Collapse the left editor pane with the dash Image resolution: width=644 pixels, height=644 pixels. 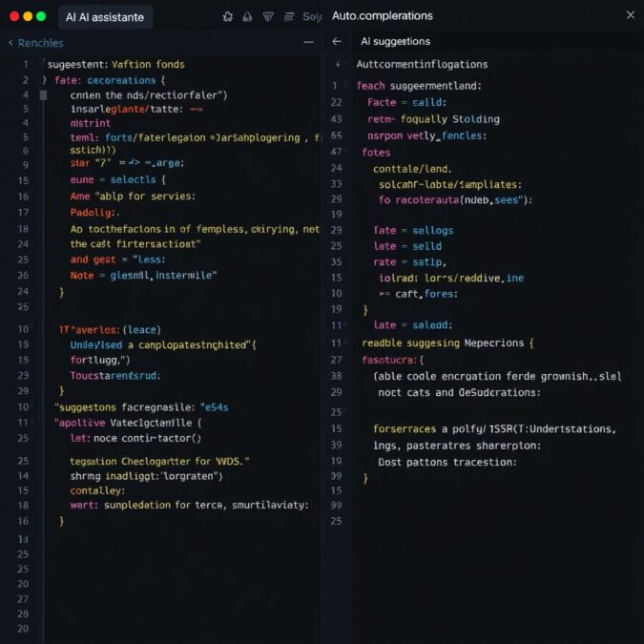pos(308,42)
